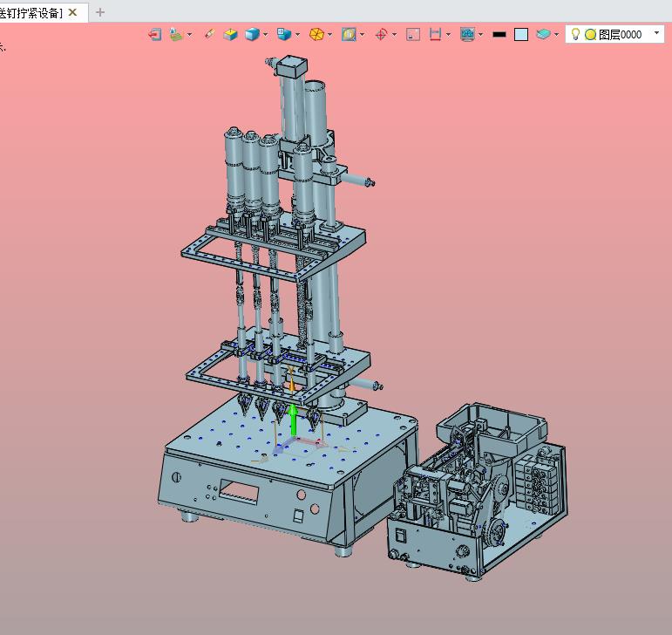Click the eraser-shaped toolbar icon
Screen dimensions: 672x635
point(208,34)
